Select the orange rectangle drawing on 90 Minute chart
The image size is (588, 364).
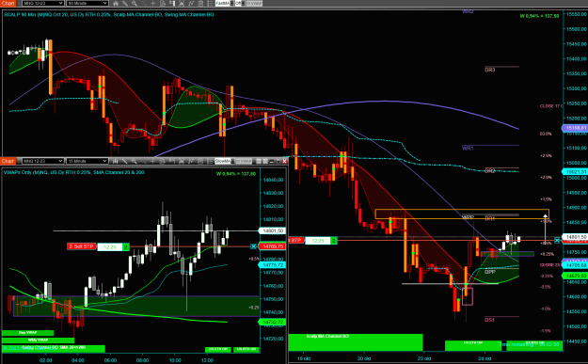point(462,214)
